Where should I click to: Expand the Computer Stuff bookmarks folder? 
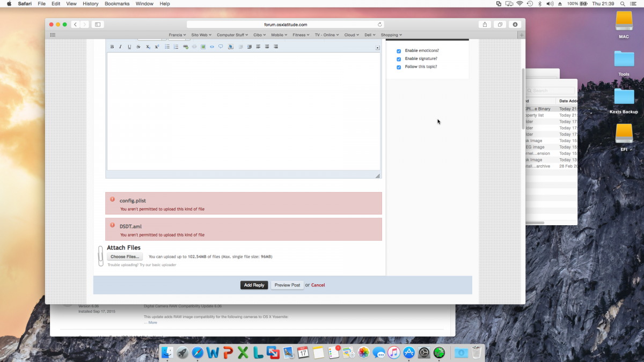232,35
